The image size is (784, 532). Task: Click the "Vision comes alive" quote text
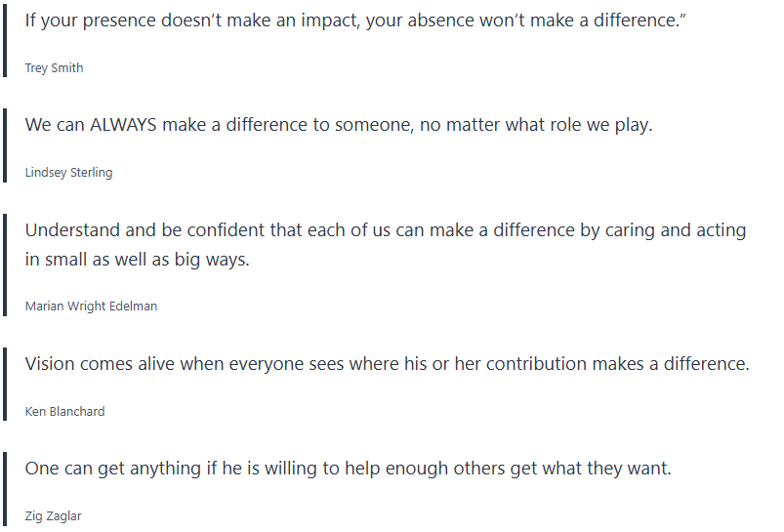387,364
